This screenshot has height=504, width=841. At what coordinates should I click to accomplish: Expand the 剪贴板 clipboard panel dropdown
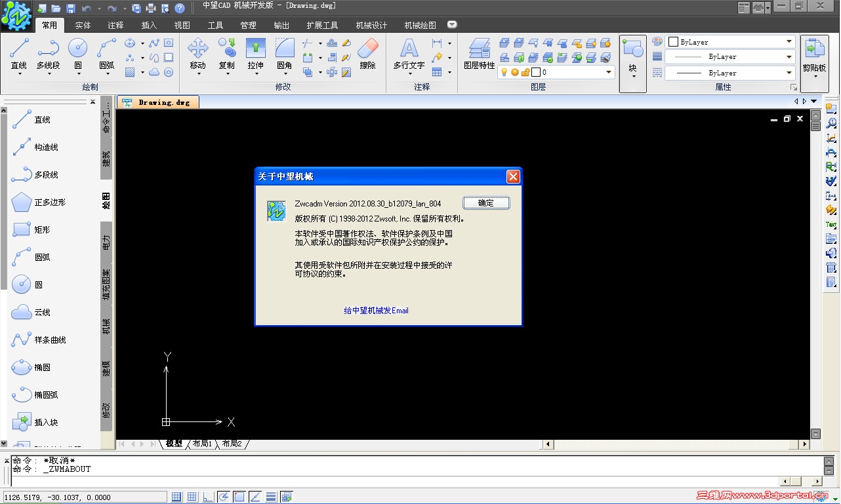pyautogui.click(x=815, y=76)
